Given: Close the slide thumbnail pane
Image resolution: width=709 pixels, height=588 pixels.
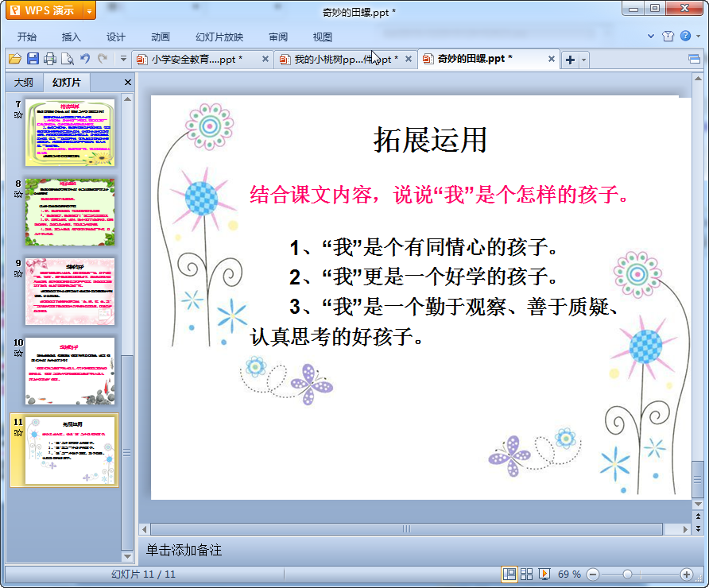Looking at the screenshot, I should pyautogui.click(x=128, y=83).
